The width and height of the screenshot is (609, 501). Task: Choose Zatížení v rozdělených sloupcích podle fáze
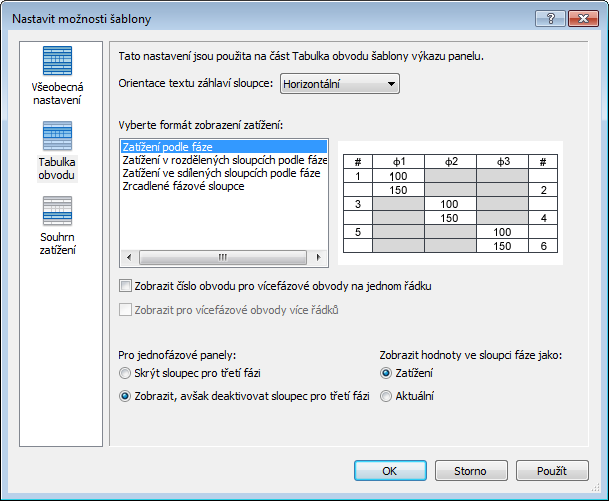point(224,160)
